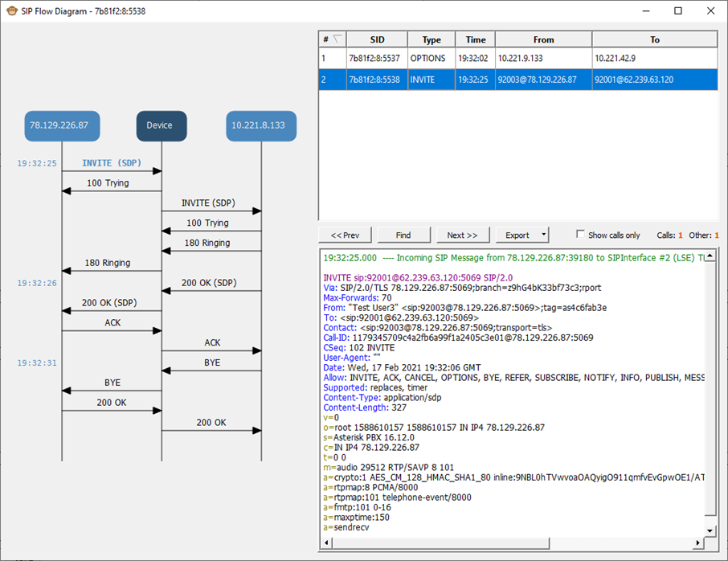Click the << Prev button

point(345,235)
